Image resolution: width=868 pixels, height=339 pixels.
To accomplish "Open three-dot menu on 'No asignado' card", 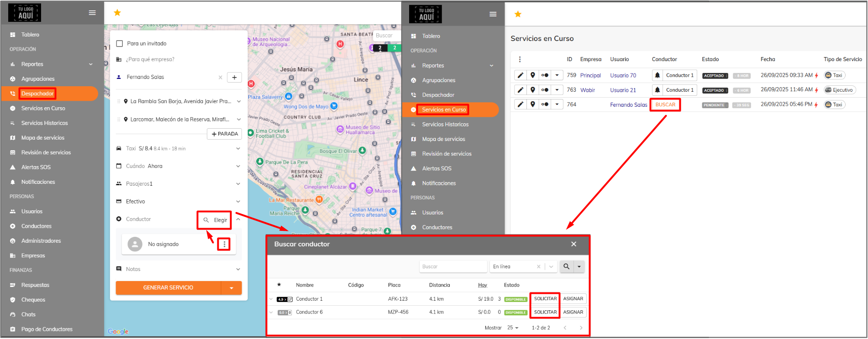I will 224,245.
